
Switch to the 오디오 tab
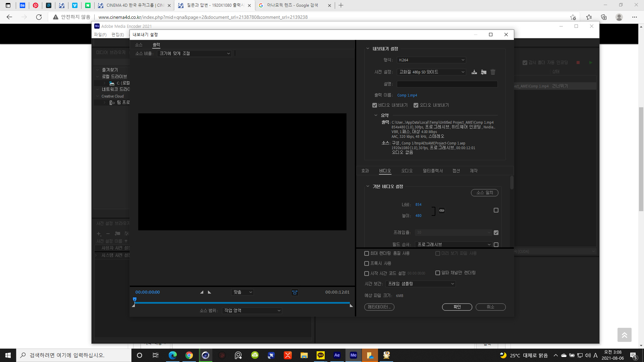[x=407, y=171]
